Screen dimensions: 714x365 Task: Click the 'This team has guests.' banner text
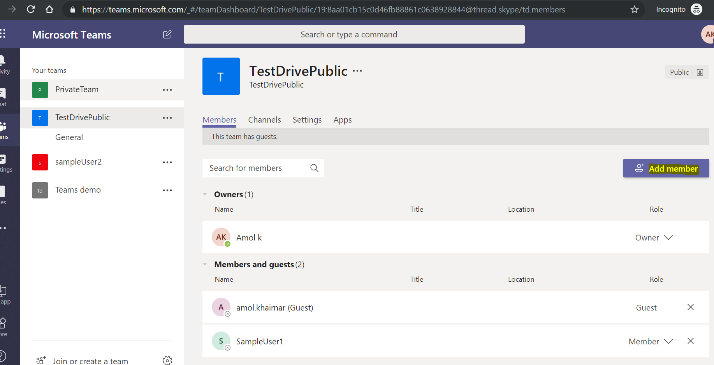click(x=245, y=136)
